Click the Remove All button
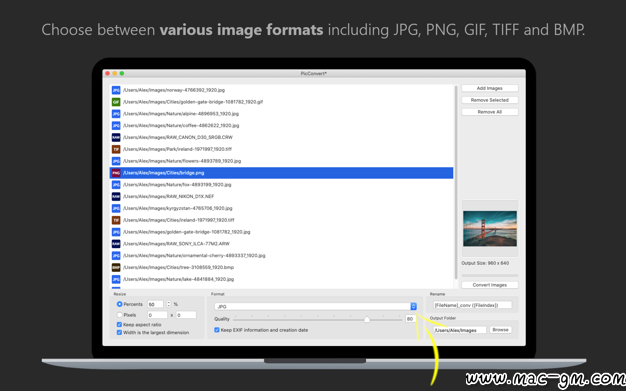The image size is (626, 391). (490, 112)
